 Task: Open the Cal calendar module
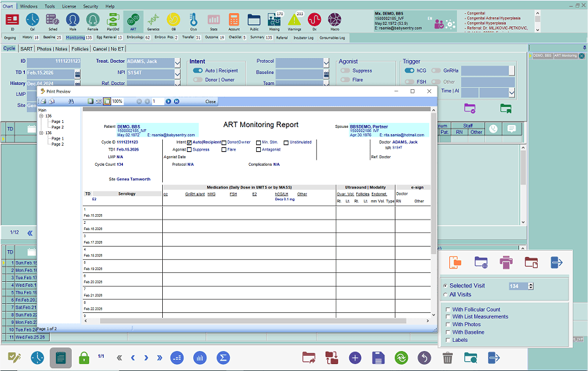(32, 22)
